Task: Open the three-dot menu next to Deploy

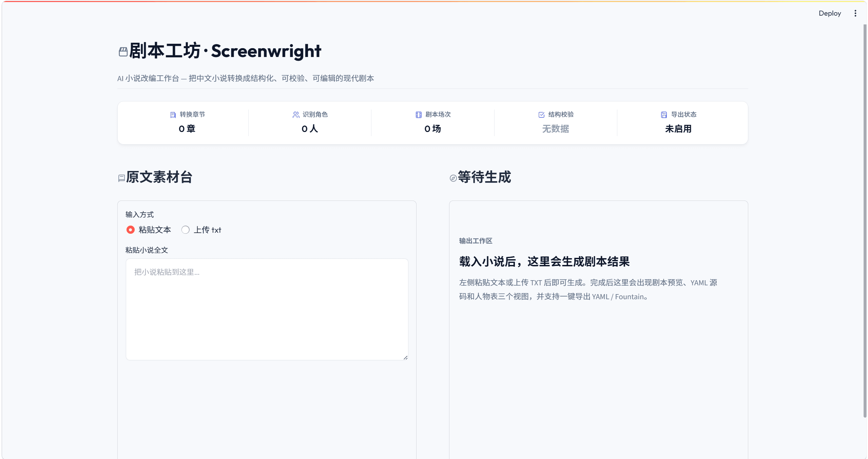Action: click(x=855, y=13)
